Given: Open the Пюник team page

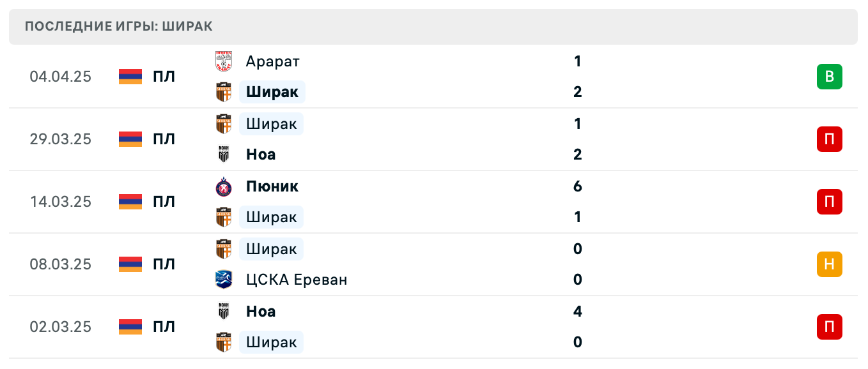Looking at the screenshot, I should [272, 186].
